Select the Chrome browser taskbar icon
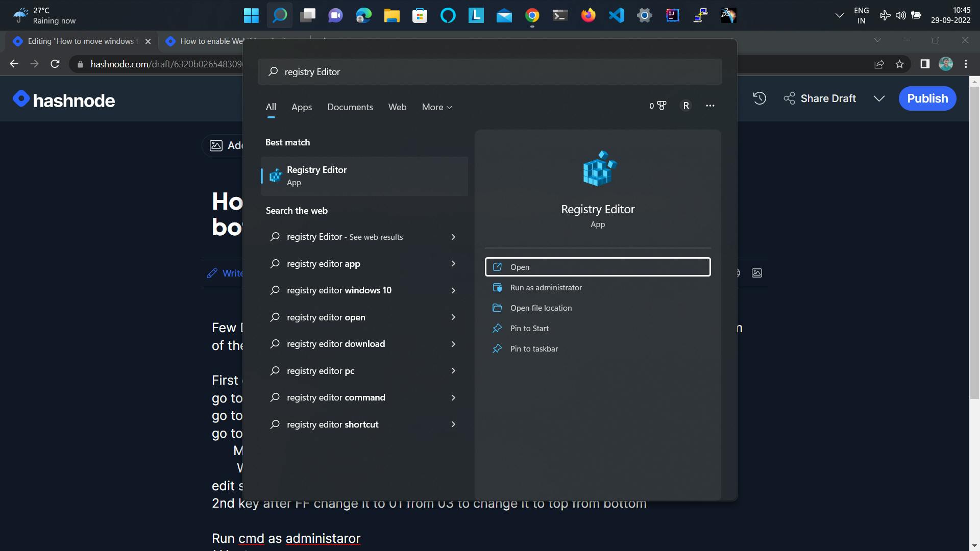 click(531, 15)
